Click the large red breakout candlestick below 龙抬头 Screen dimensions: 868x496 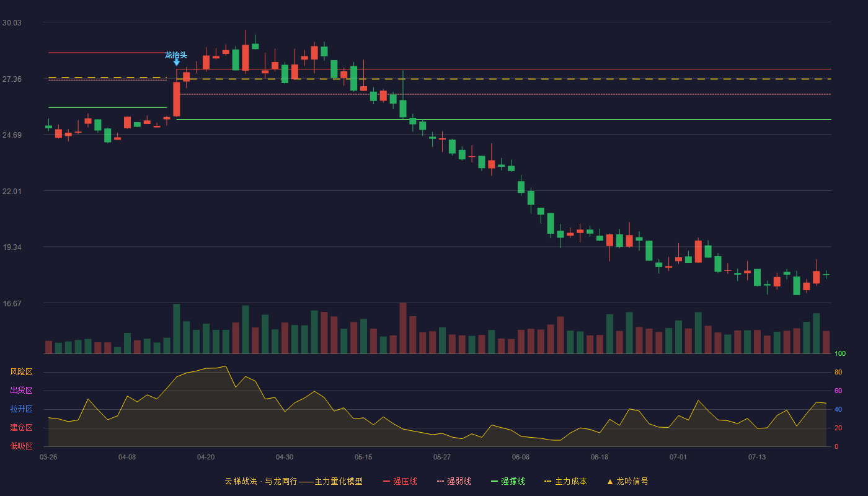pos(177,99)
